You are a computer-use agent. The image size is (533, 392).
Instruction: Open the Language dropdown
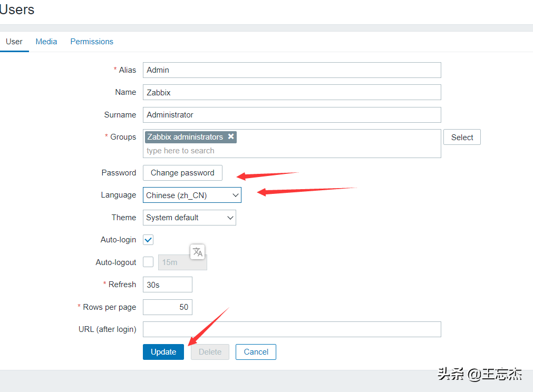[x=192, y=195]
